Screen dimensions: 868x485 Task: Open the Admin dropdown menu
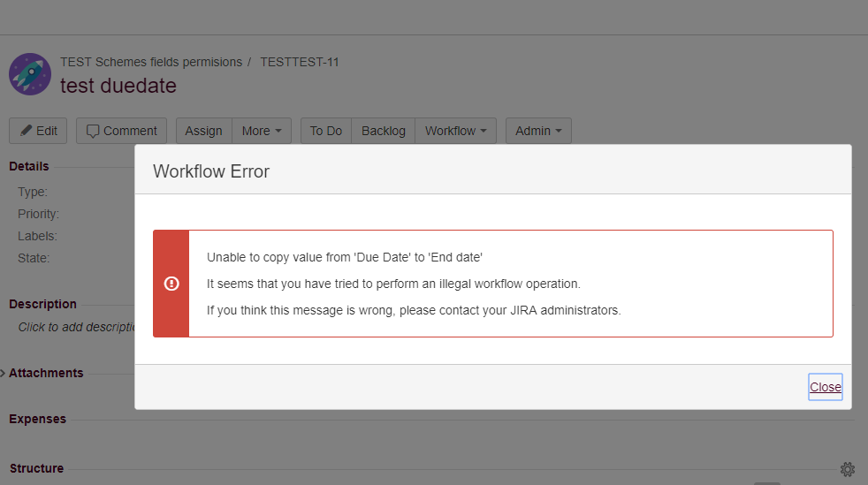(538, 131)
